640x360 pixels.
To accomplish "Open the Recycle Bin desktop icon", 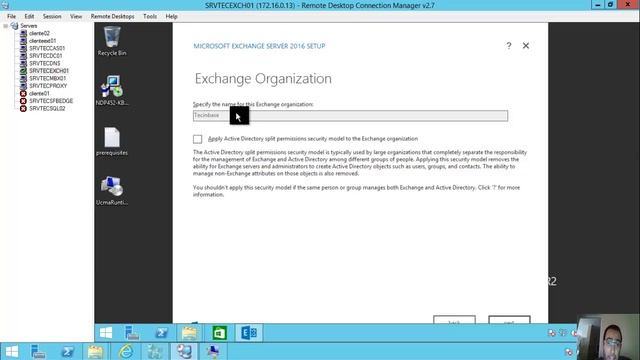I will click(112, 41).
